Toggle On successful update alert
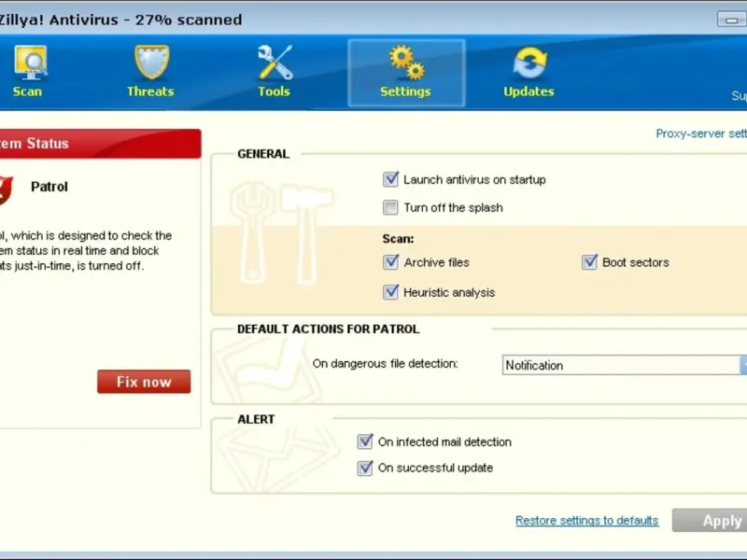The height and width of the screenshot is (560, 747). 365,469
